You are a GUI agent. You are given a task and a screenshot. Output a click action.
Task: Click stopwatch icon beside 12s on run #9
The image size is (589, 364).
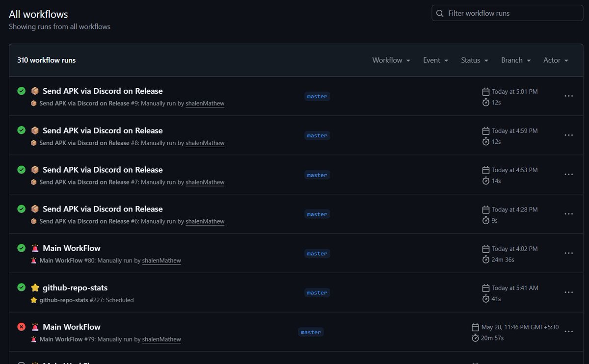click(486, 102)
